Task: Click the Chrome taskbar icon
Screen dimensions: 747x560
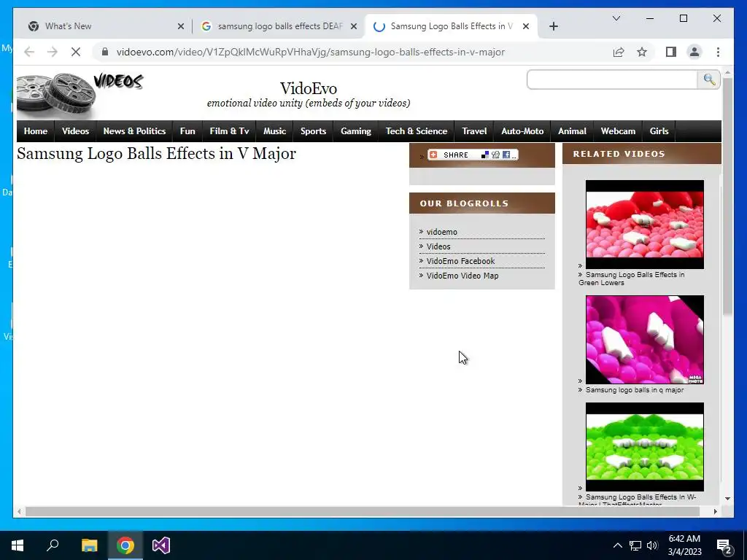Action: (125, 545)
